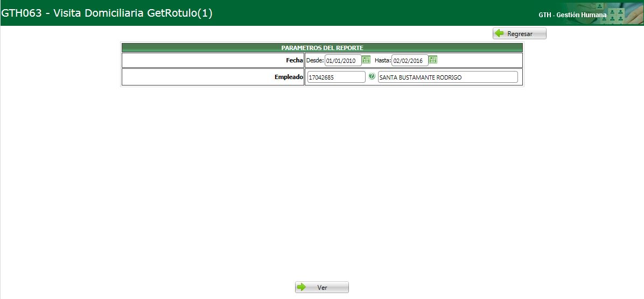Focus the Hasta date field
644x299 pixels.
point(410,61)
